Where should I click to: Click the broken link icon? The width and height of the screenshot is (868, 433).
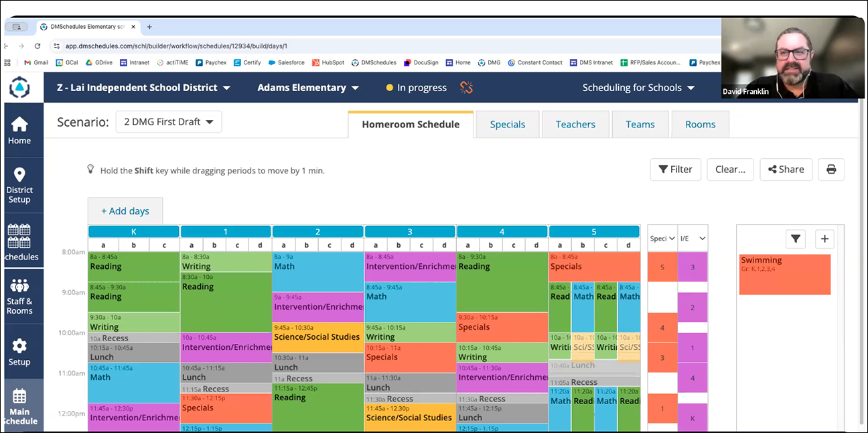pos(467,88)
